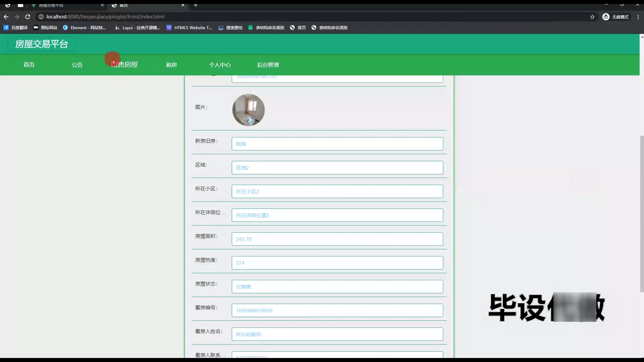Reload the page with refresh icon
644x362 pixels.
28,17
